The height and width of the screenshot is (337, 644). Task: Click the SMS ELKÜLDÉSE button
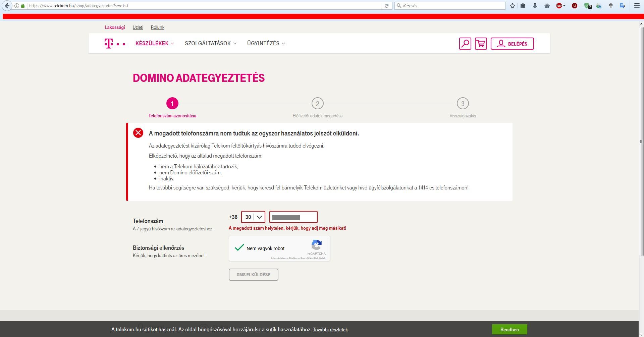point(254,275)
